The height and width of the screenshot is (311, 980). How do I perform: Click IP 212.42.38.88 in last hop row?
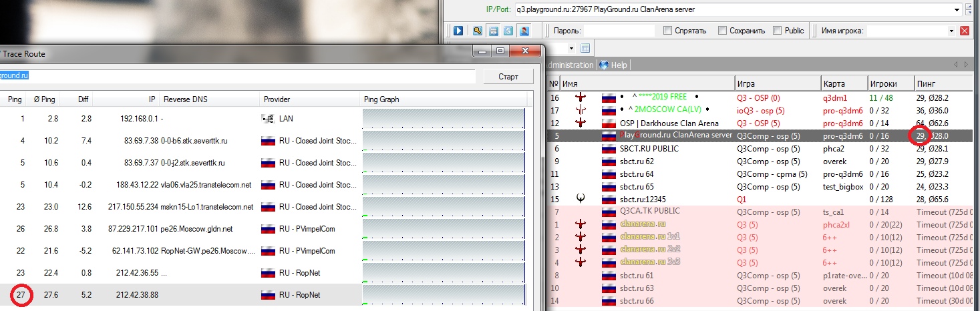(136, 295)
